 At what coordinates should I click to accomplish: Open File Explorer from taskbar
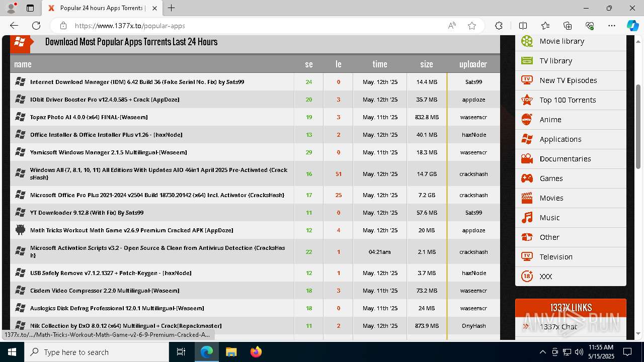[x=231, y=352]
